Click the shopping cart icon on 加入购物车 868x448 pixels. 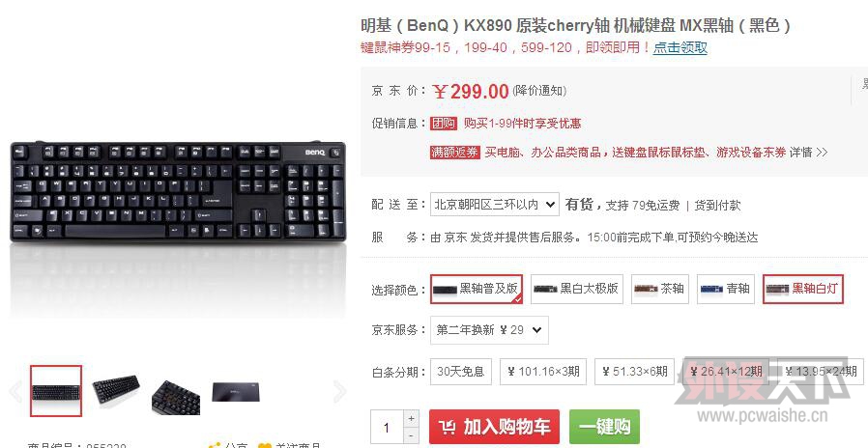pos(448,427)
